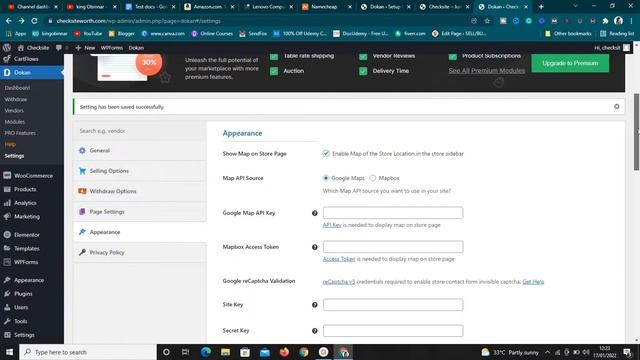This screenshot has height=360, width=640.
Task: Open the YouTube bookmark
Action: (88, 33)
